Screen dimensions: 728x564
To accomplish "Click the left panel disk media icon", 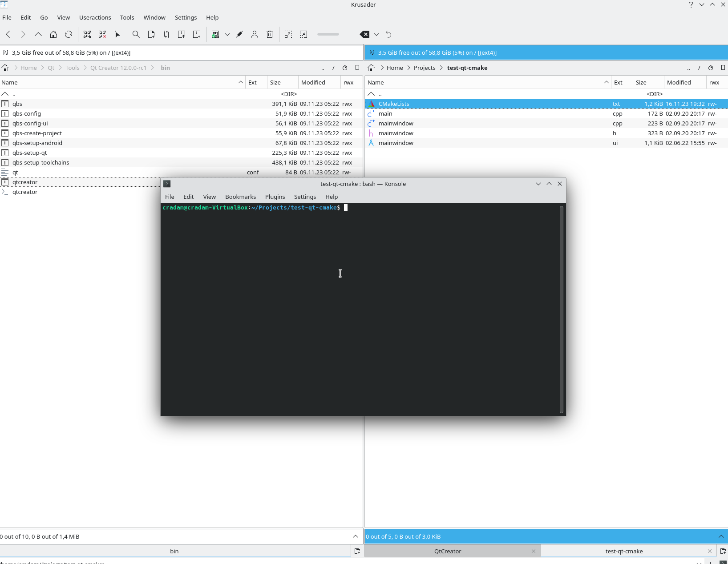I will coord(6,52).
